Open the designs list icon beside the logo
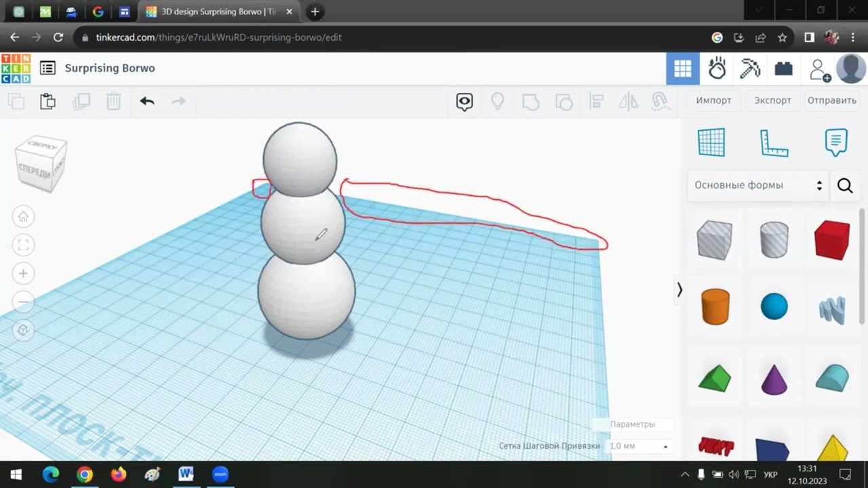 click(x=47, y=68)
